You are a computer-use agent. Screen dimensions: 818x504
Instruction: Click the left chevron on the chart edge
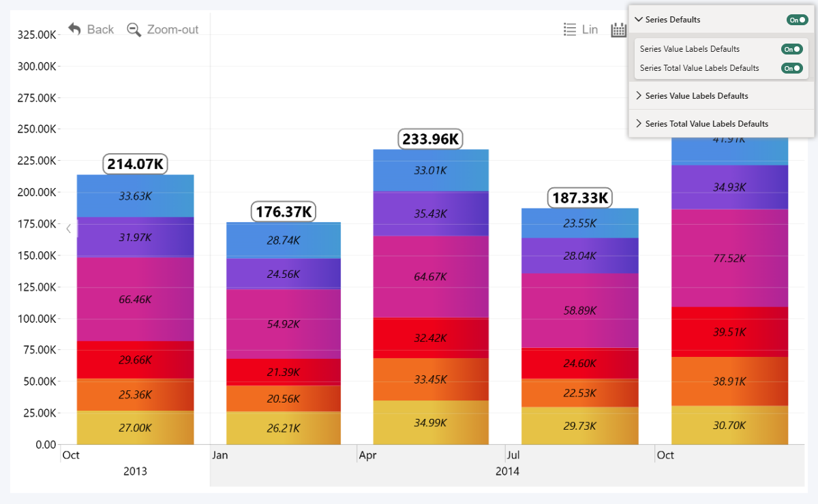pyautogui.click(x=68, y=229)
